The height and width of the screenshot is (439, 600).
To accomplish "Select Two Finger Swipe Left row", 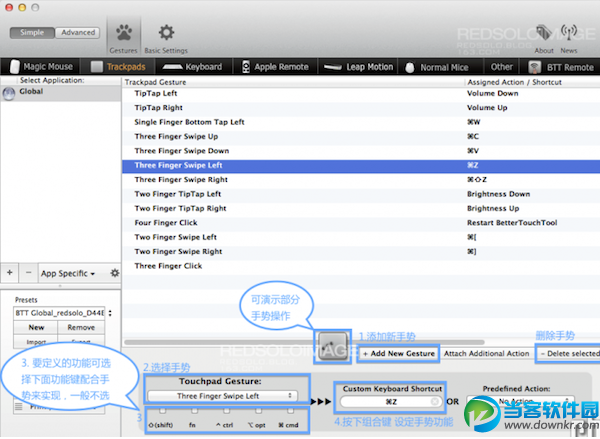I will (x=361, y=237).
